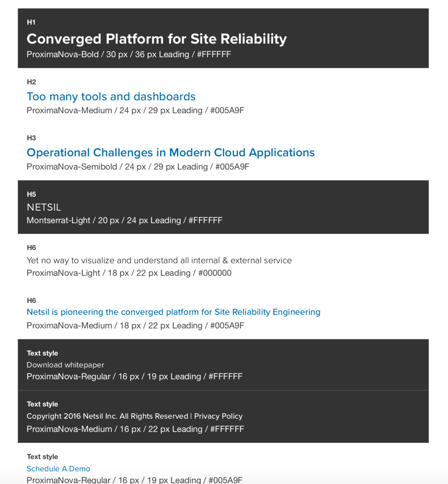This screenshot has height=484, width=448.
Task: Click "Operational Challenges in Modern Cloud Applications" heading
Action: [x=170, y=153]
